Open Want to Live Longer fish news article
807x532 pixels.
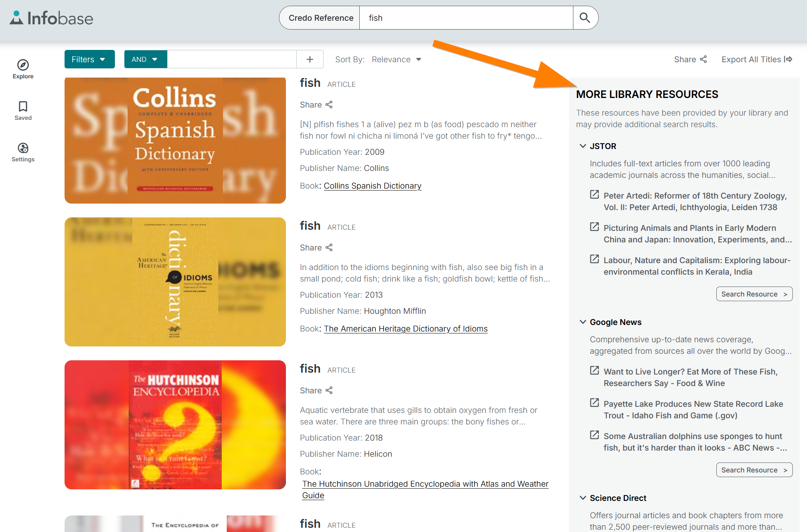(x=691, y=377)
